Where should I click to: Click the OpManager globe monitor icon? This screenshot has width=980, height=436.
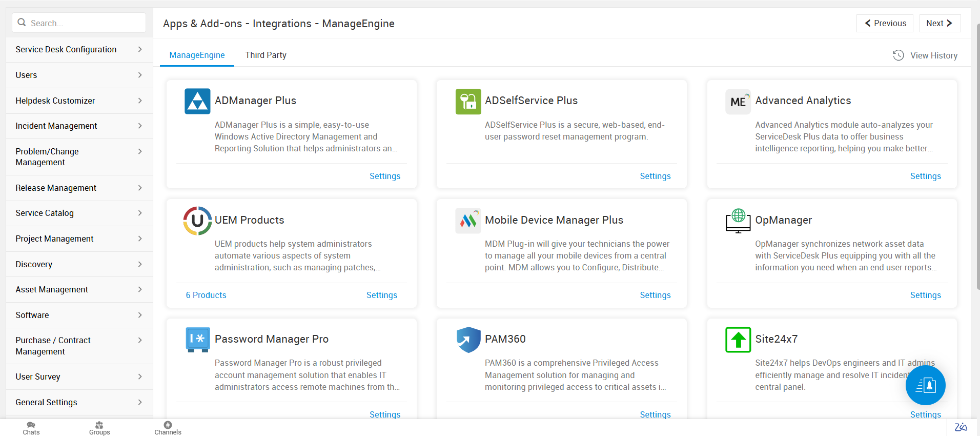point(738,221)
